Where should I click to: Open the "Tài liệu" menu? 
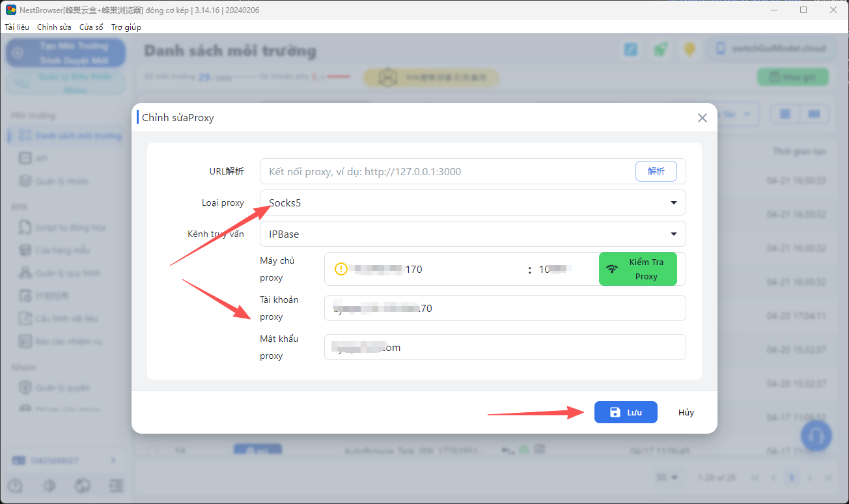coord(16,27)
